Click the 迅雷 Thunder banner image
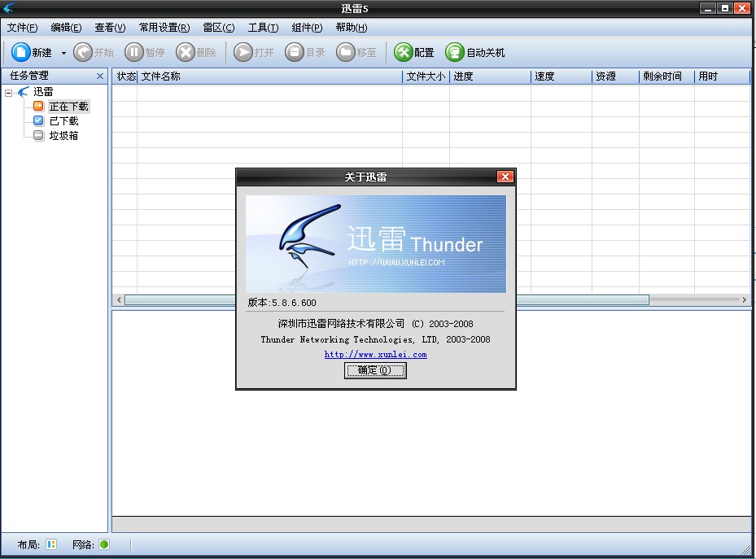This screenshot has width=756, height=559. point(376,244)
